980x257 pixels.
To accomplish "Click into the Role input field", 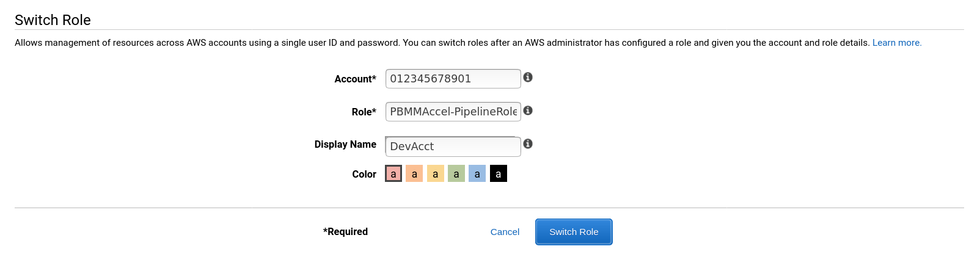I will pyautogui.click(x=453, y=112).
